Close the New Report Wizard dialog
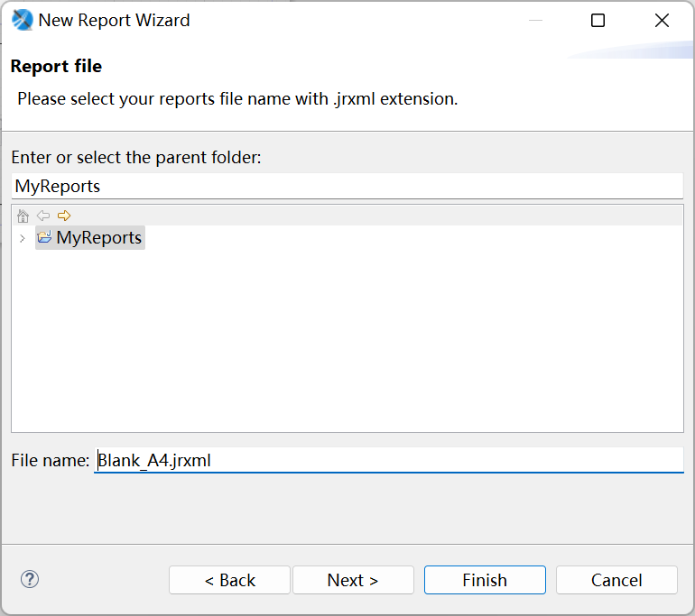The image size is (695, 616). point(662,21)
